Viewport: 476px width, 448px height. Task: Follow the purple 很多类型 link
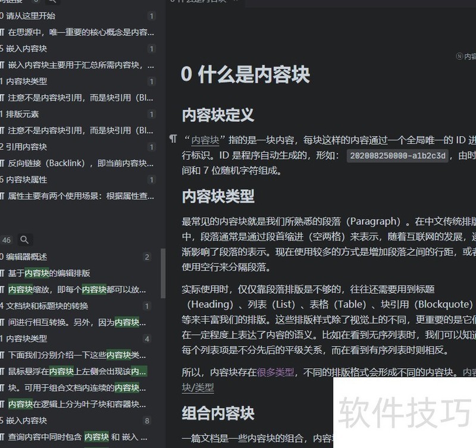pos(275,372)
